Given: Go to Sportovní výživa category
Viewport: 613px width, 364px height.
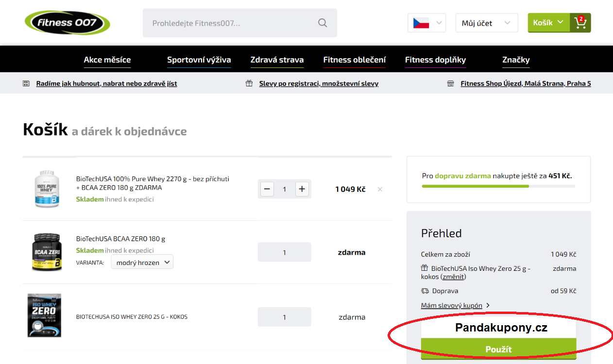Looking at the screenshot, I should click(x=199, y=60).
